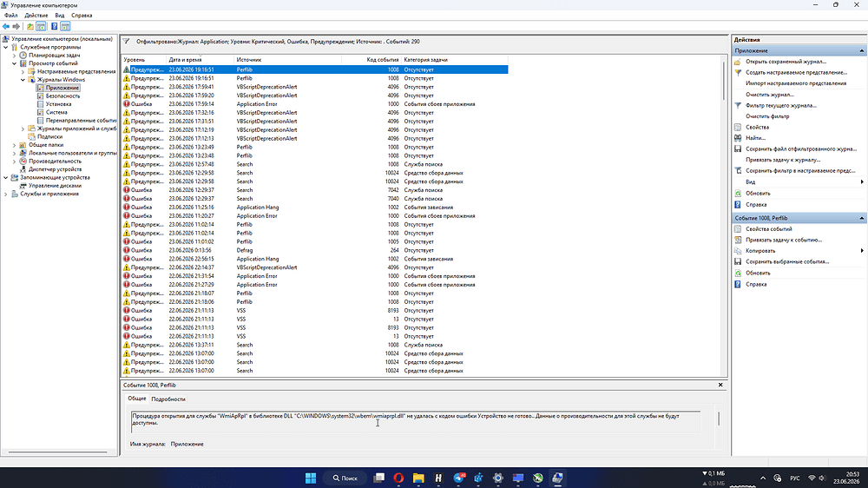Click Импорт настраиваемого представления action

pos(795,83)
